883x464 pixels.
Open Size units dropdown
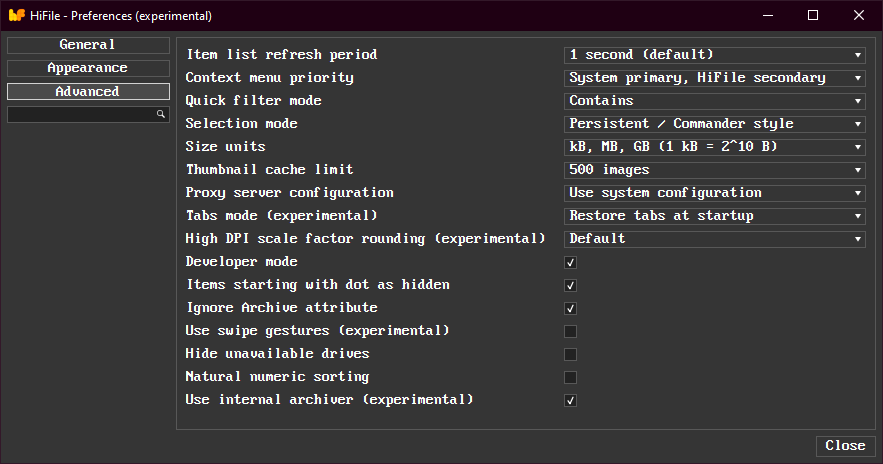click(714, 147)
